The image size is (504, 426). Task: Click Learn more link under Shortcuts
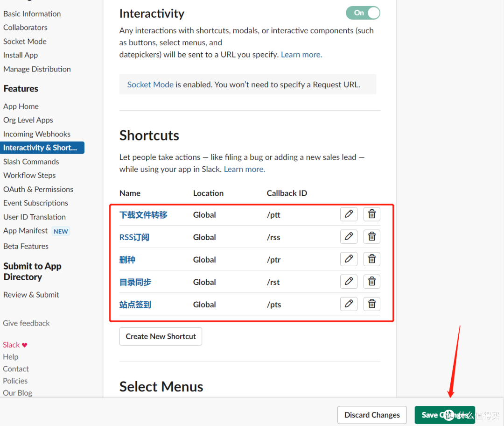tap(244, 169)
